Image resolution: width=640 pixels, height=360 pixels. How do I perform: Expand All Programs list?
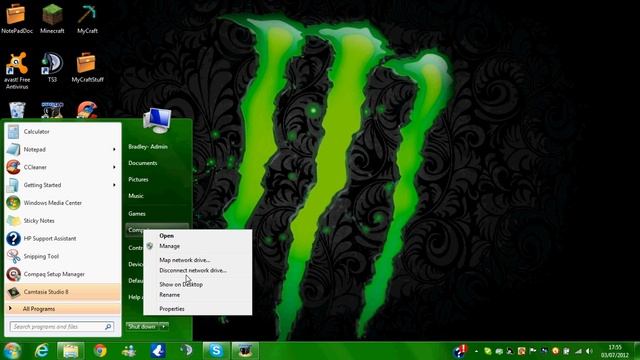tap(63, 309)
